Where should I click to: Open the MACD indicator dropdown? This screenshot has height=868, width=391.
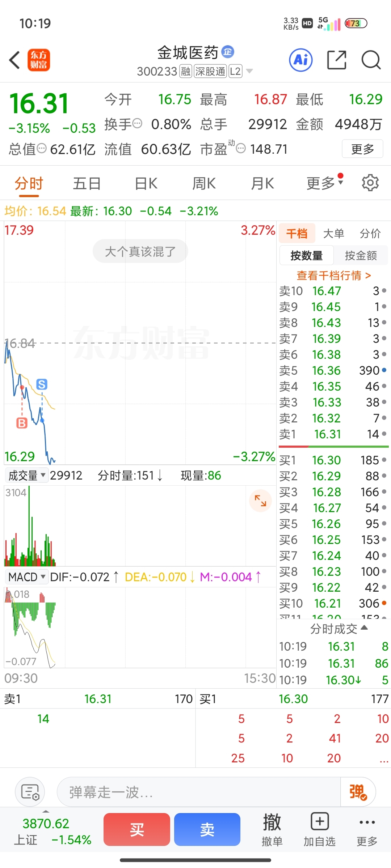[27, 577]
